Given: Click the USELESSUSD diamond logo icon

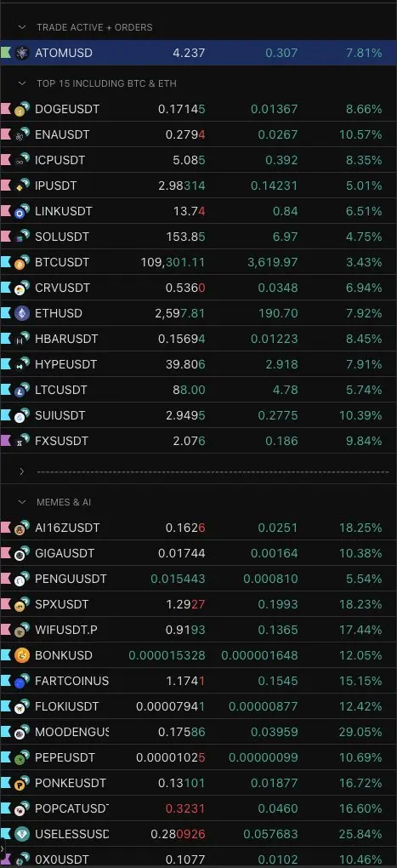Looking at the screenshot, I should [x=22, y=834].
